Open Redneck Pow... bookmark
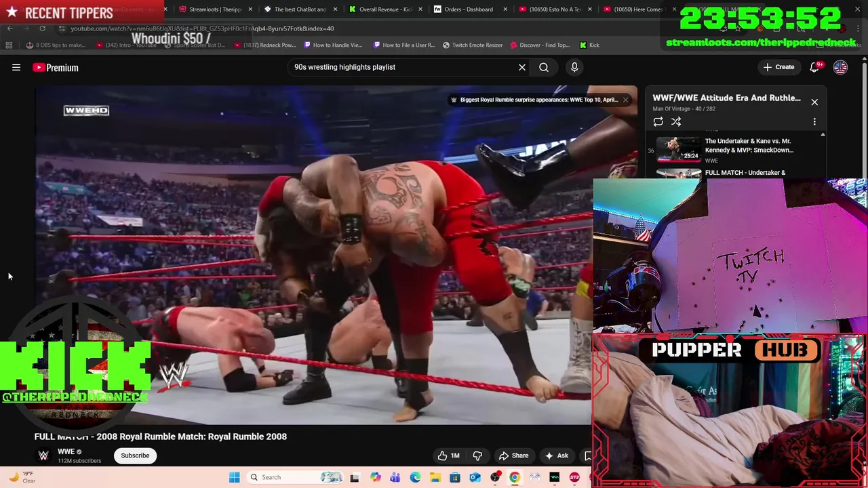868x488 pixels. click(264, 45)
